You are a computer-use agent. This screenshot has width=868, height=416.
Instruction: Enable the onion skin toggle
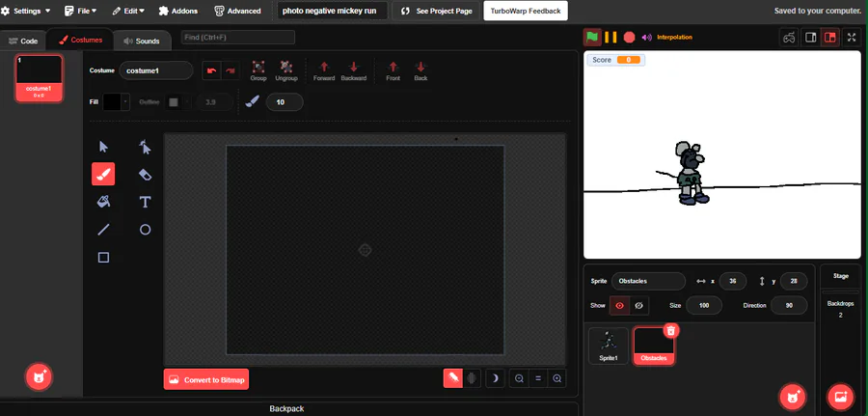click(453, 378)
